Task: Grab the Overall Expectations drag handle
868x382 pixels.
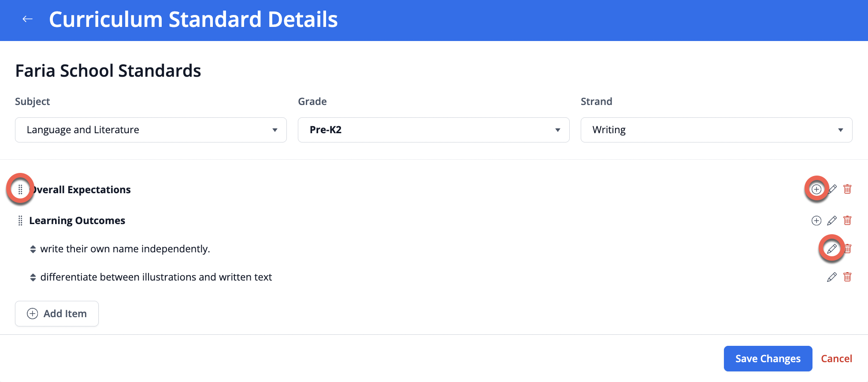Action: 20,189
